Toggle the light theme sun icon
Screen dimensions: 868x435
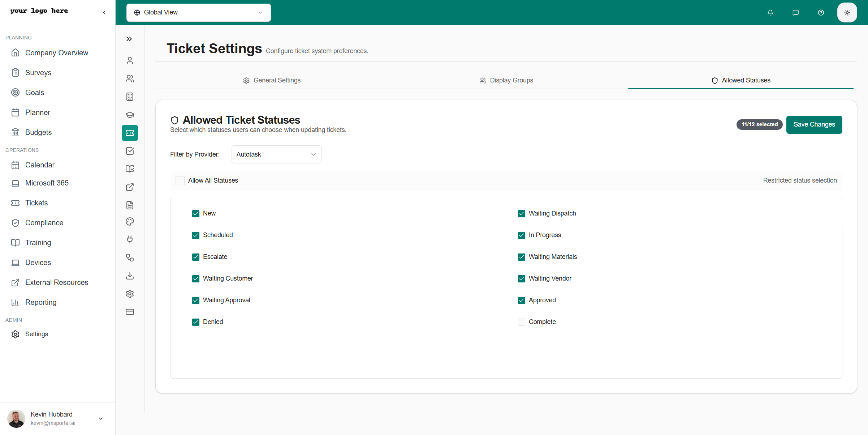[x=847, y=13]
